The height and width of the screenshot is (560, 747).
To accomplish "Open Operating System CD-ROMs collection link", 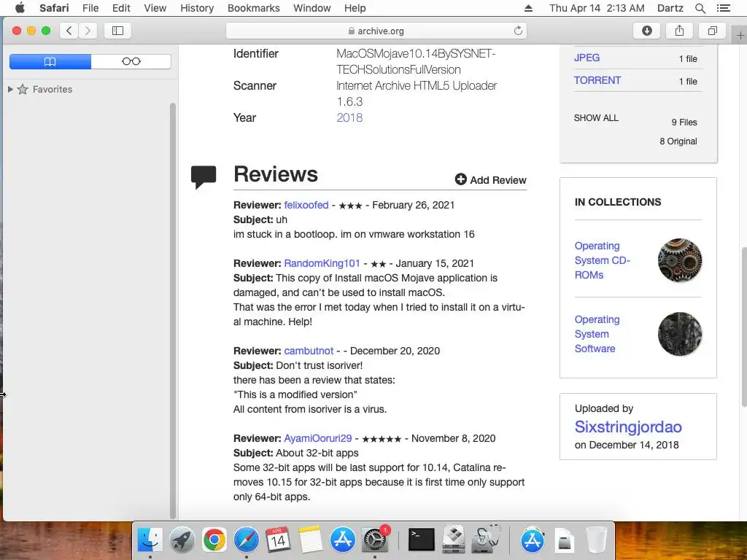I will tap(602, 260).
